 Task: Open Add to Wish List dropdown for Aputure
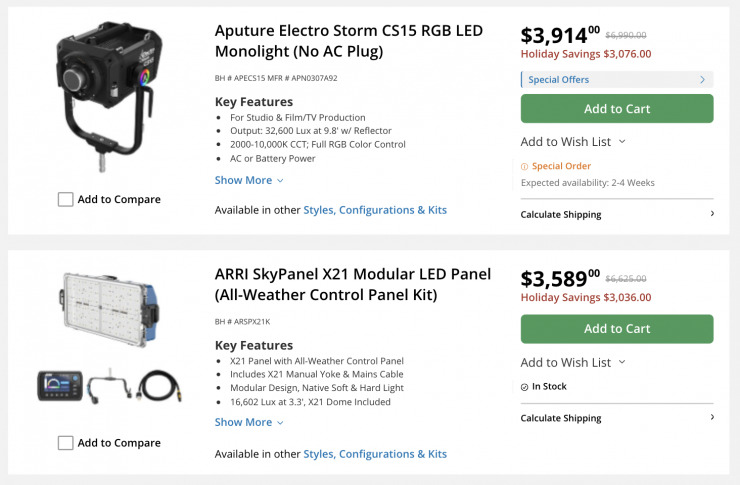[573, 142]
